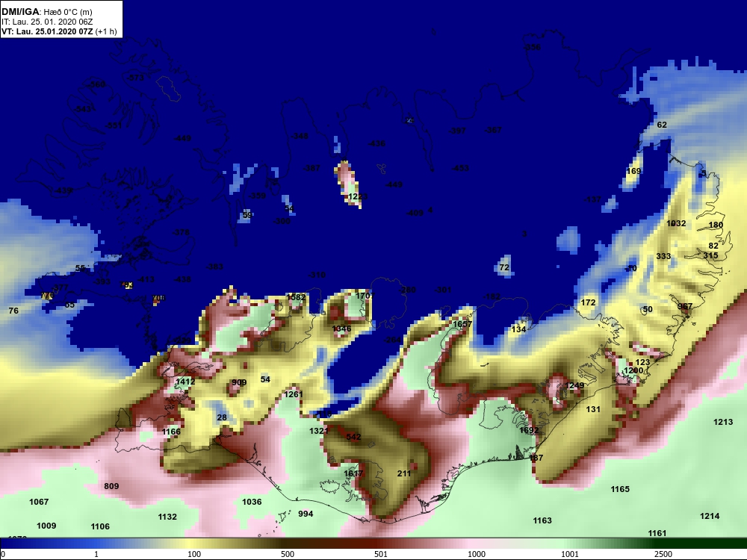Click the title text 'DMI/IGA: Hæð 0°C (m)'

click(46, 11)
